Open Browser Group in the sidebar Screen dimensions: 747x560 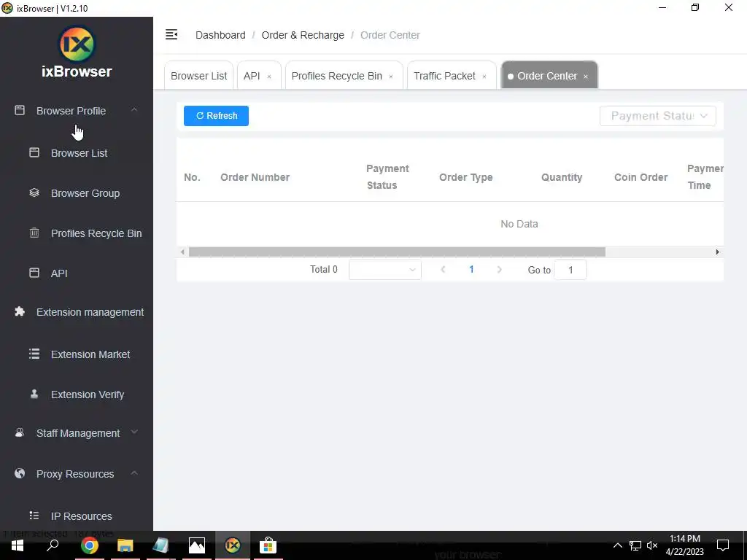(85, 193)
